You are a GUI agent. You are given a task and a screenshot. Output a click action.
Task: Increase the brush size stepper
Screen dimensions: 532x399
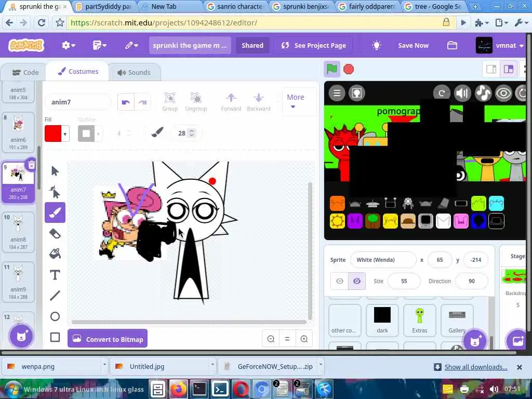click(192, 130)
